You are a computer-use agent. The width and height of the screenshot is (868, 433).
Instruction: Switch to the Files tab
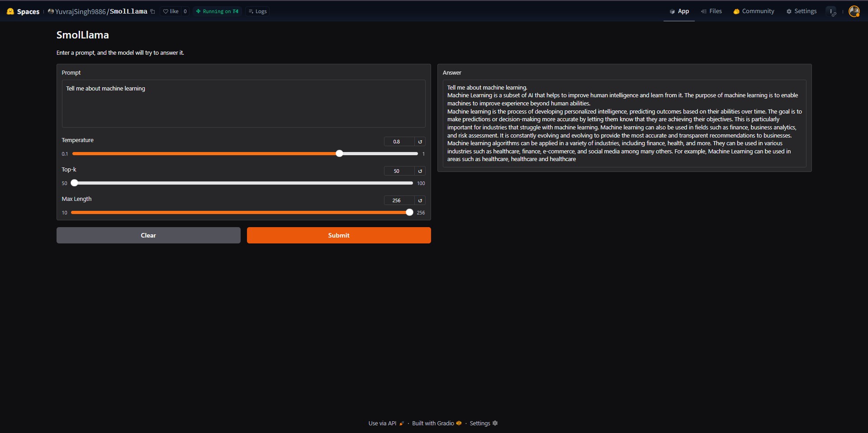click(x=711, y=11)
